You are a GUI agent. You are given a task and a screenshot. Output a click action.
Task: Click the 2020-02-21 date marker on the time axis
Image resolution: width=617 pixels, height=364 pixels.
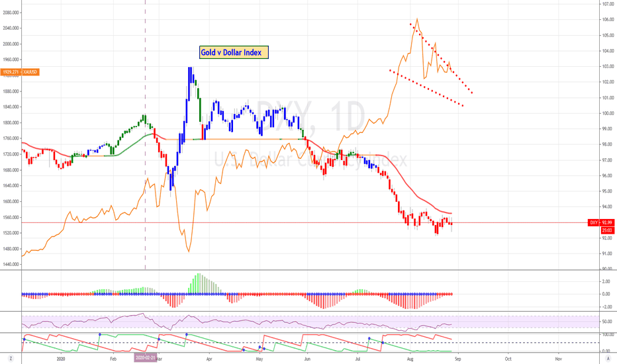point(146,357)
